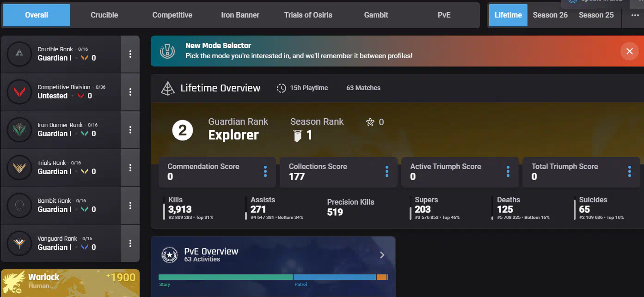Select the PvE mode tab
644x297 pixels.
444,15
